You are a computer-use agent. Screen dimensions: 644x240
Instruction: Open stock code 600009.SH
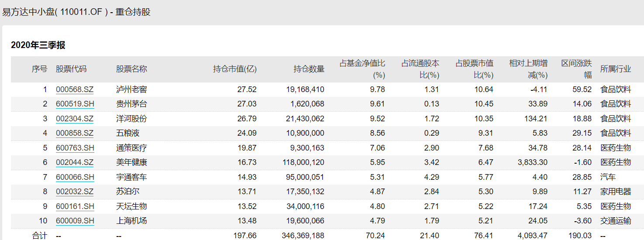click(75, 221)
